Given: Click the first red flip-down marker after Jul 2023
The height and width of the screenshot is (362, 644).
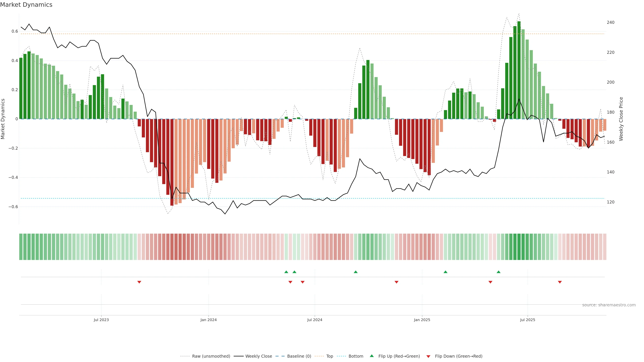Looking at the screenshot, I should [139, 282].
